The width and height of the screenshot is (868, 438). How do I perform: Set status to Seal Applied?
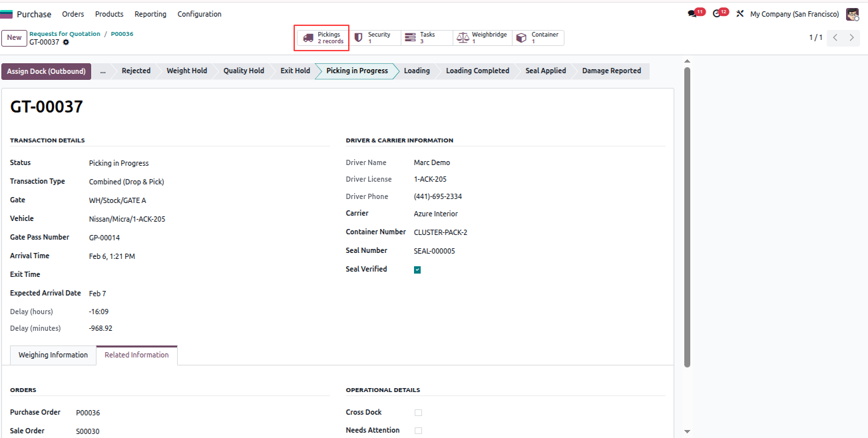(546, 71)
